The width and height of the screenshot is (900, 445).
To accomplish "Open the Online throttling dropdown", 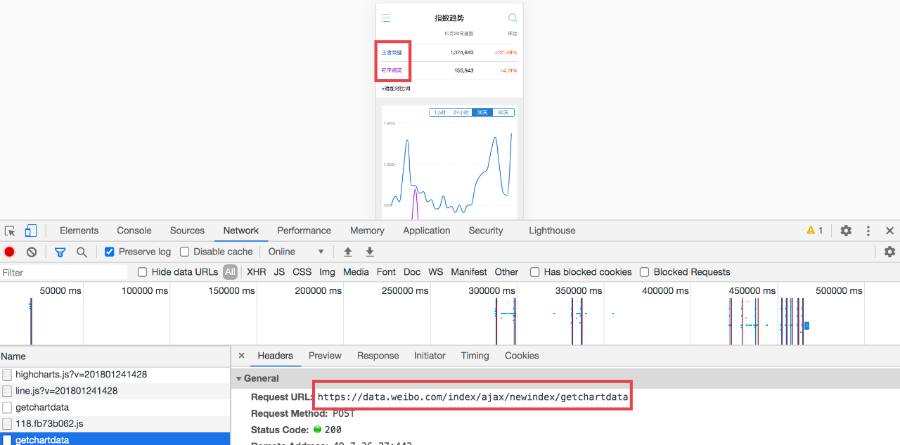I will click(x=296, y=252).
